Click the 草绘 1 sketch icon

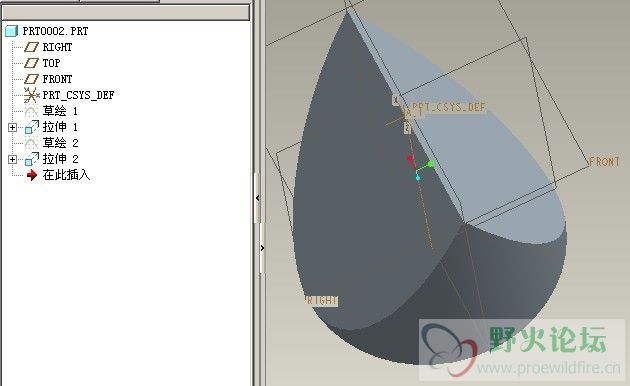tap(31, 111)
